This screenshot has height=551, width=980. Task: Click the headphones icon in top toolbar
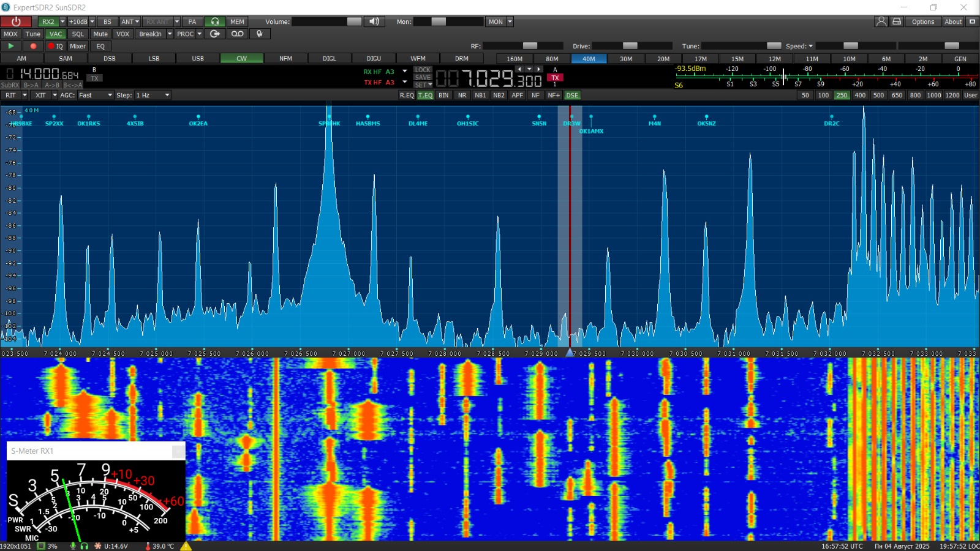(x=215, y=21)
